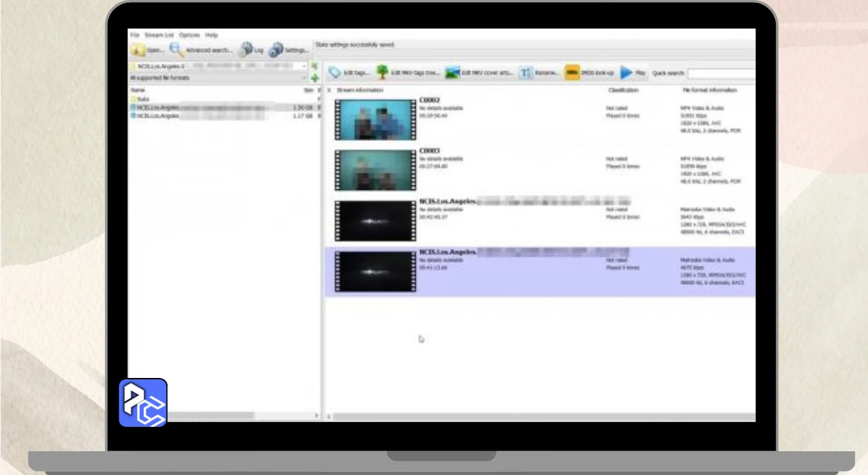Screen dimensions: 868x475
Task: Click the C0002 title text
Action: click(429, 100)
